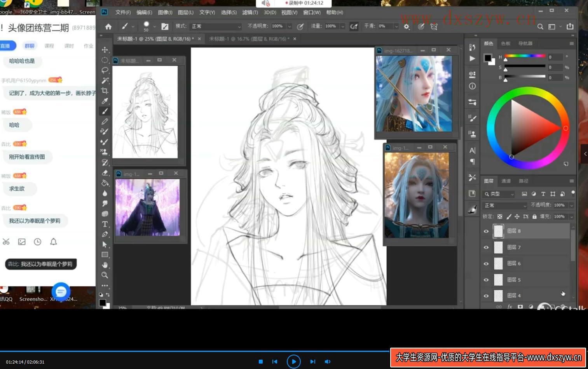Image resolution: width=588 pixels, height=369 pixels.
Task: Open the Paragraph panel icon
Action: (x=472, y=162)
